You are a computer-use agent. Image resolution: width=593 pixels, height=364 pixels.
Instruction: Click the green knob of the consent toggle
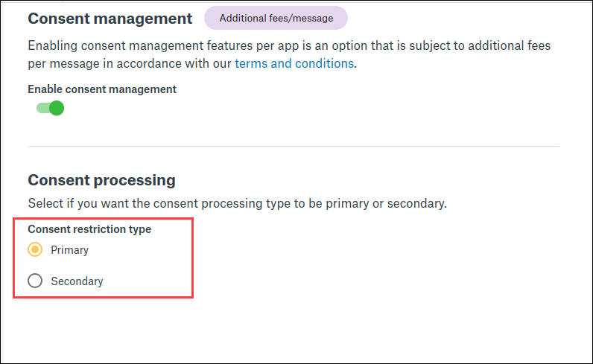click(57, 109)
